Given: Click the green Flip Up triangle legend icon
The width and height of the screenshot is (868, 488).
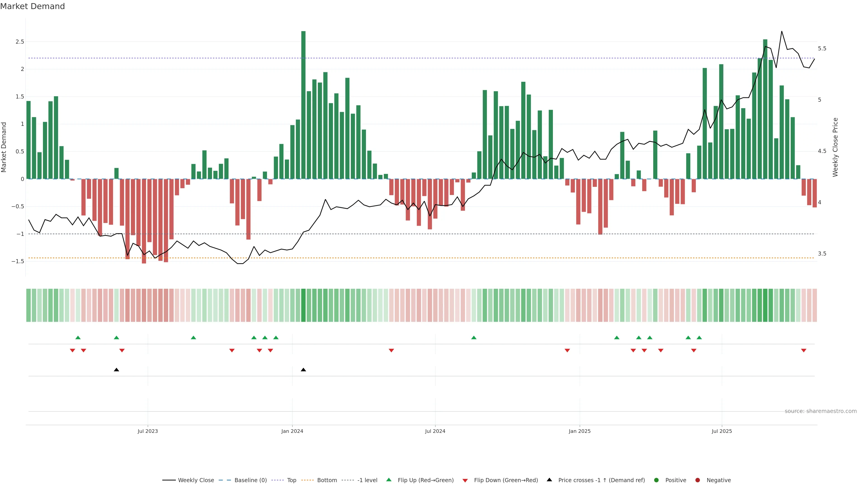Looking at the screenshot, I should 389,480.
